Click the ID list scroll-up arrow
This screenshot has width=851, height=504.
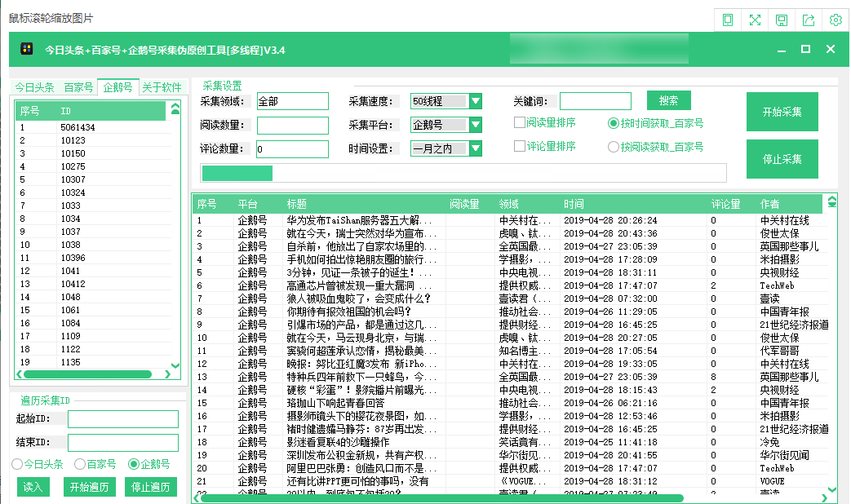click(175, 108)
